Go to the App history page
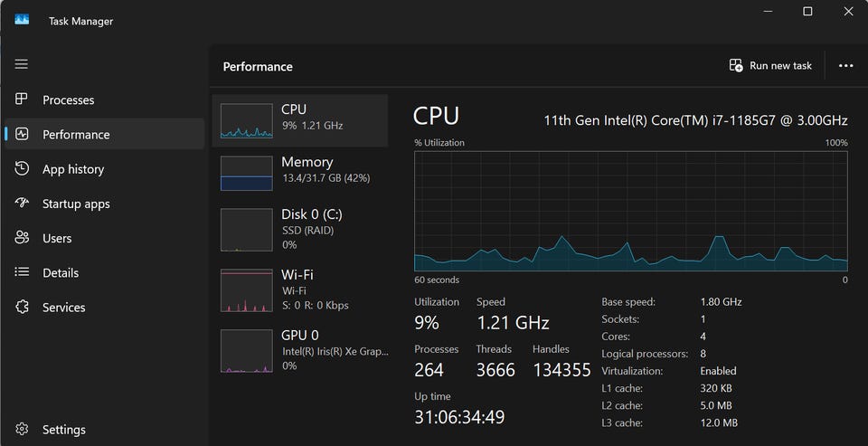This screenshot has height=446, width=868. pos(73,169)
